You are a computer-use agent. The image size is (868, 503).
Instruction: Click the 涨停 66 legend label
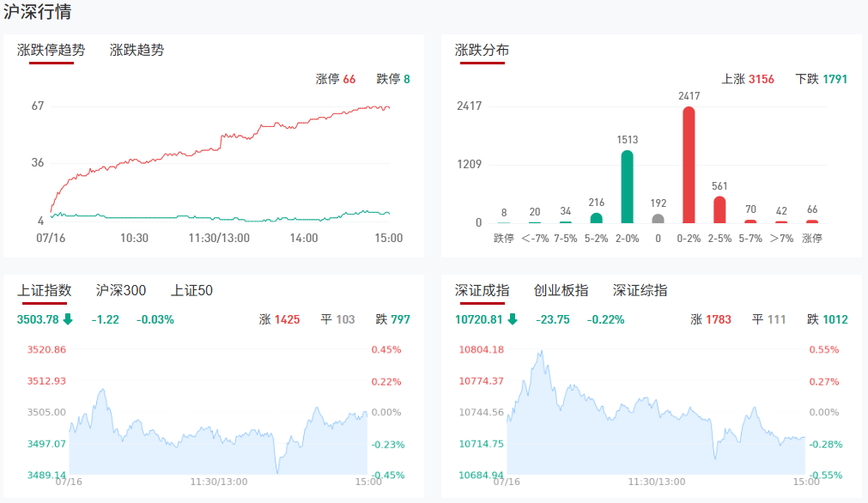336,79
